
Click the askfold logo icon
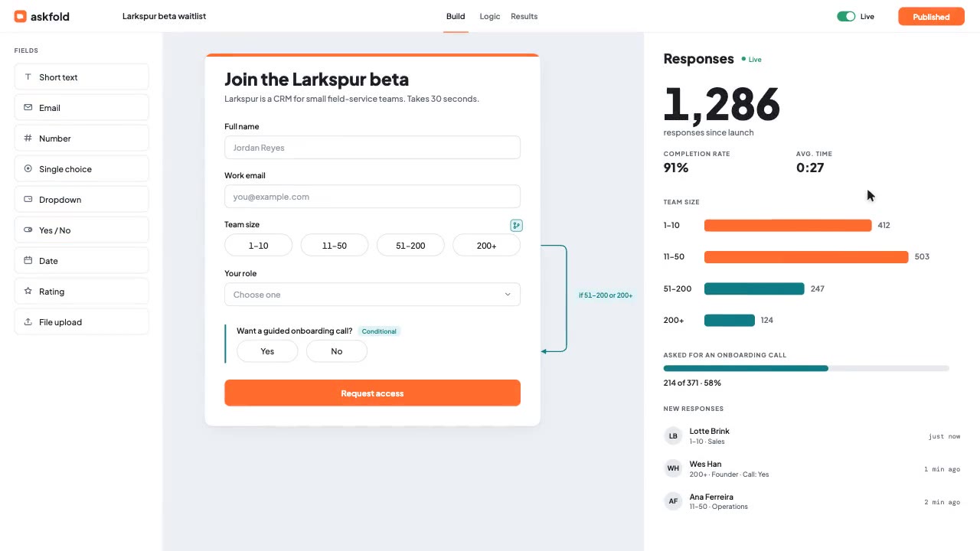pyautogui.click(x=20, y=16)
